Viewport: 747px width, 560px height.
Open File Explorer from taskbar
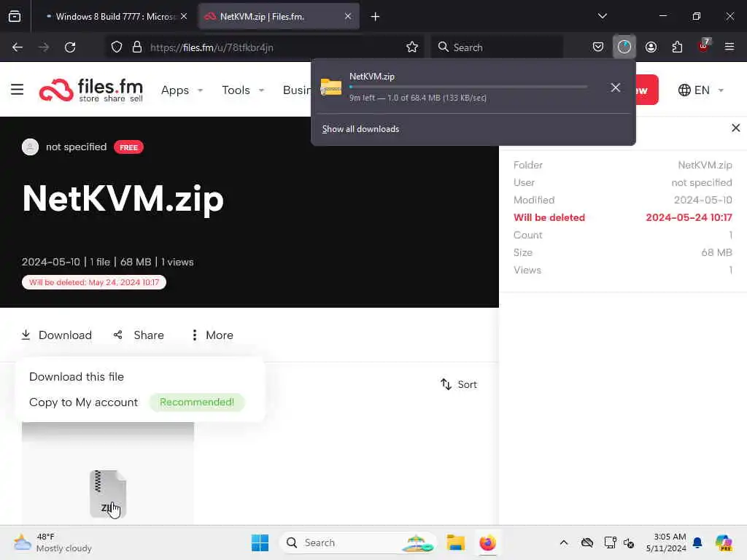click(x=455, y=542)
